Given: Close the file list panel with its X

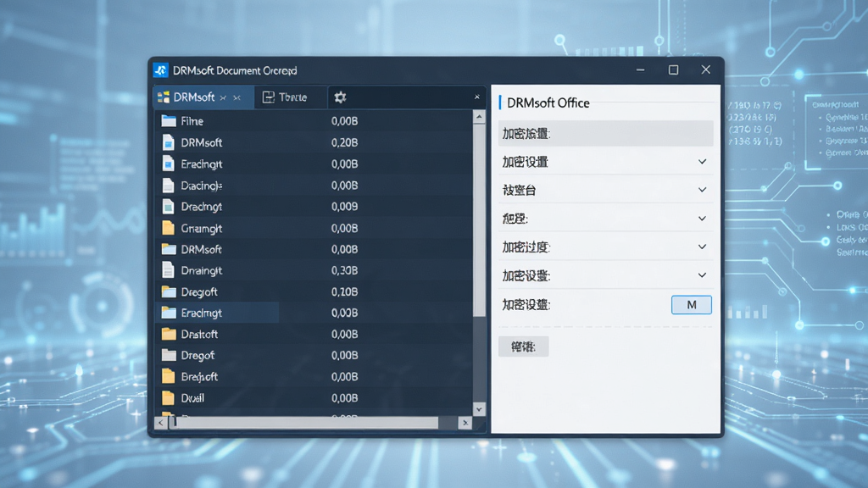Looking at the screenshot, I should coord(476,97).
